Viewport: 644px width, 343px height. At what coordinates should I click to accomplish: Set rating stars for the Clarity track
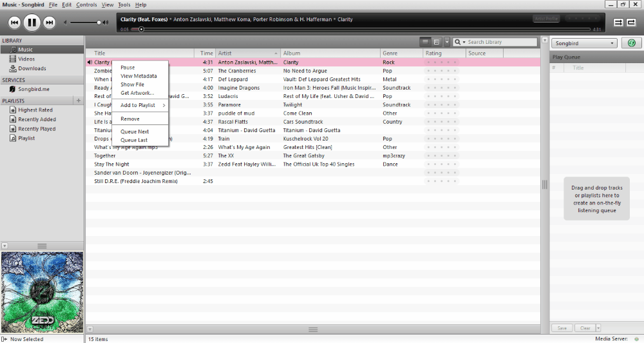(x=442, y=62)
